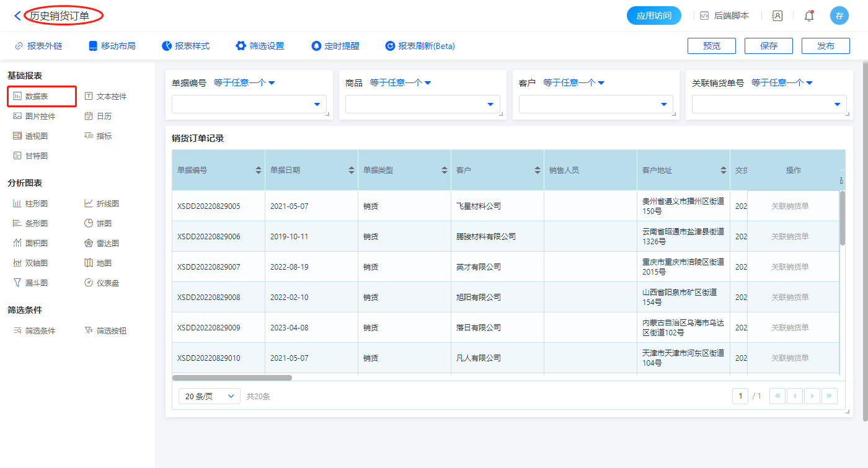Insert the 甘特图 Gantt widget
This screenshot has height=468, width=868.
click(x=30, y=156)
